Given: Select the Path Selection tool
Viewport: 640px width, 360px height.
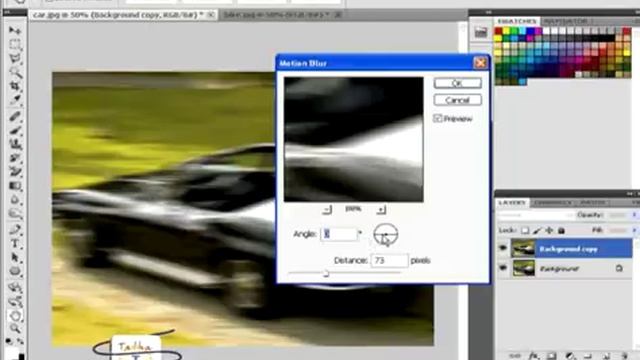Looking at the screenshot, I should [15, 258].
